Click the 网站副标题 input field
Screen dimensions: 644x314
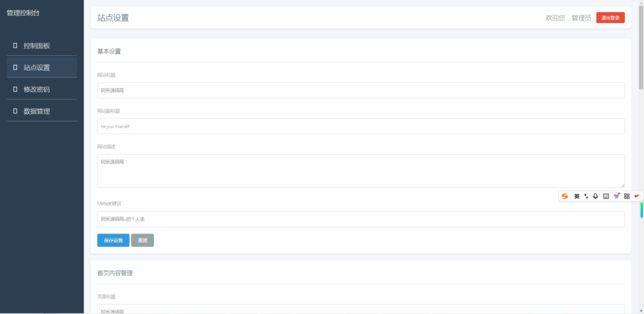coord(360,126)
